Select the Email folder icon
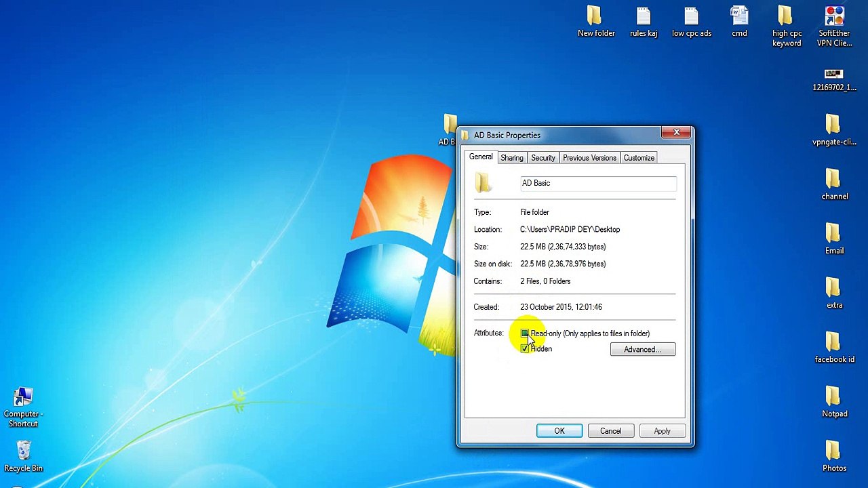 (834, 239)
